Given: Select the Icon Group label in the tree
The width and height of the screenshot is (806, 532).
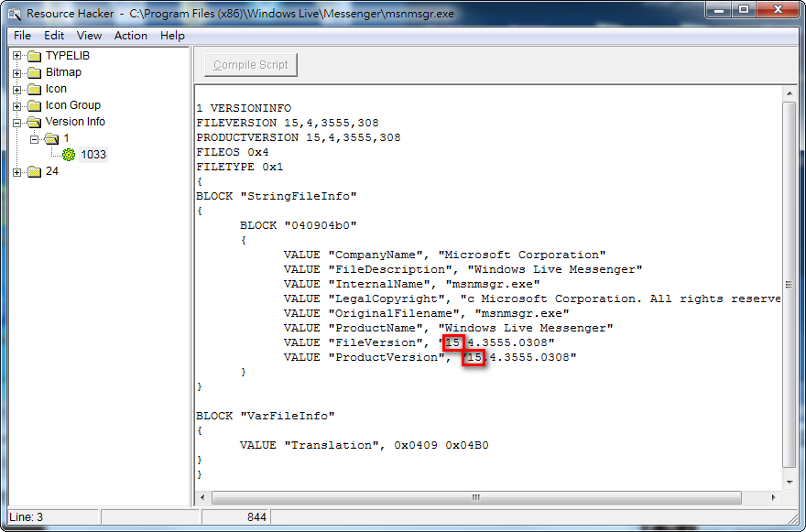Looking at the screenshot, I should 73,105.
